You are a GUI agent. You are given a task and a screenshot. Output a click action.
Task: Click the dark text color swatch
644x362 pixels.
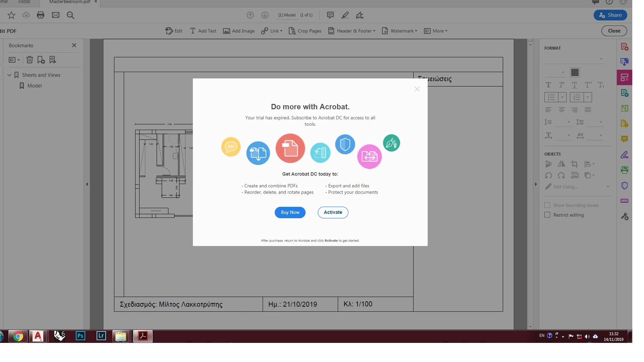tap(575, 72)
